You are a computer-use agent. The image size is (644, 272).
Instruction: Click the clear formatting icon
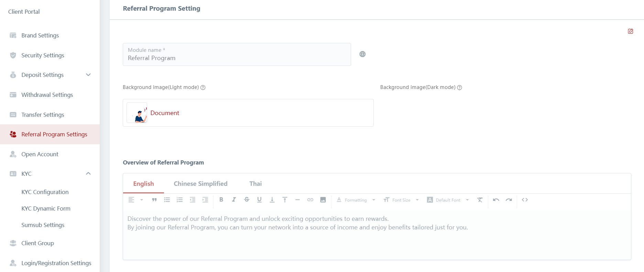point(480,200)
